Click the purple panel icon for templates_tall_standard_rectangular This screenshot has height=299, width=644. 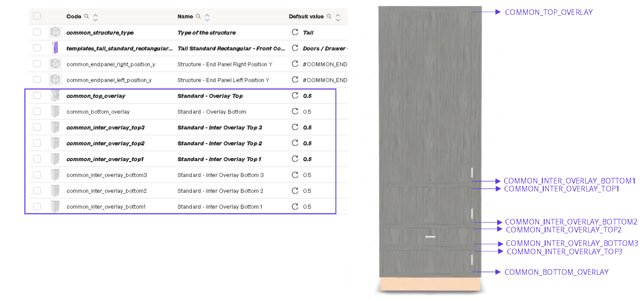(x=55, y=48)
